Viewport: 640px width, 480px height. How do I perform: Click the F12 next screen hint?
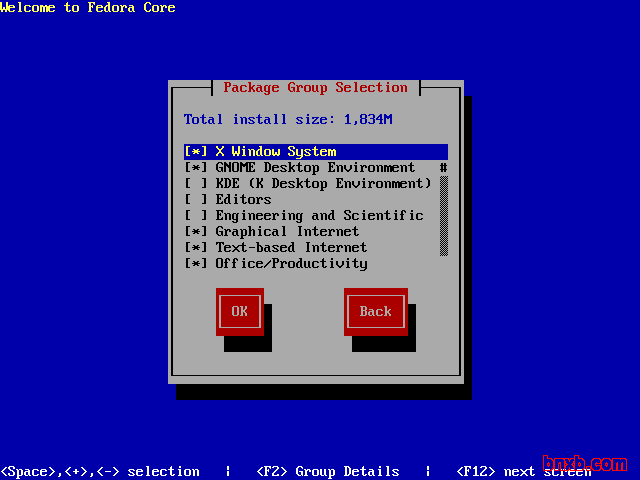point(500,472)
